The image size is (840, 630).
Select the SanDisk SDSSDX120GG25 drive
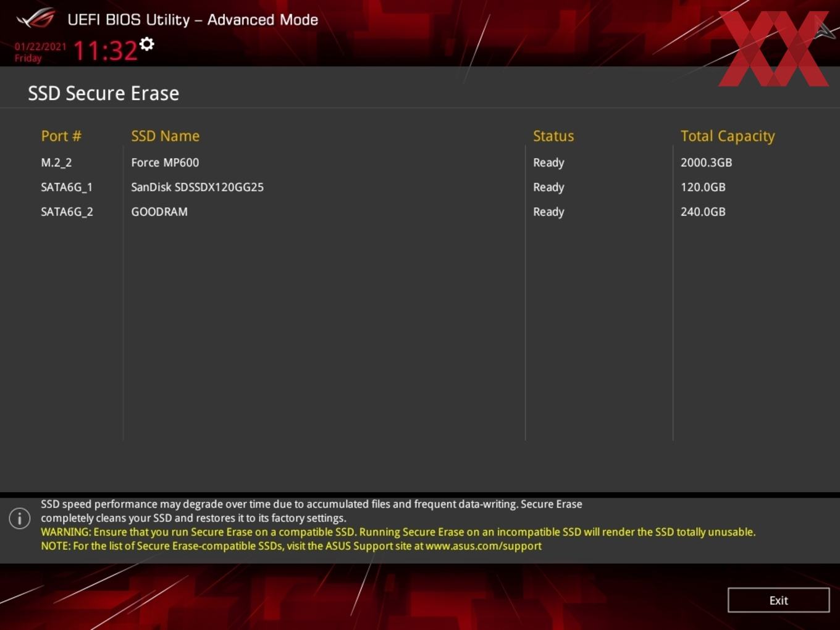tap(197, 187)
